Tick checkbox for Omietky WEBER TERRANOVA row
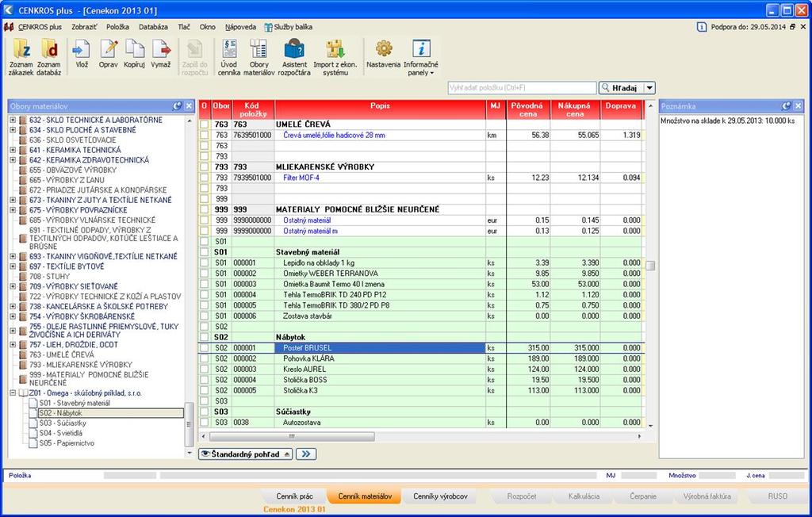The width and height of the screenshot is (812, 517). tap(205, 274)
